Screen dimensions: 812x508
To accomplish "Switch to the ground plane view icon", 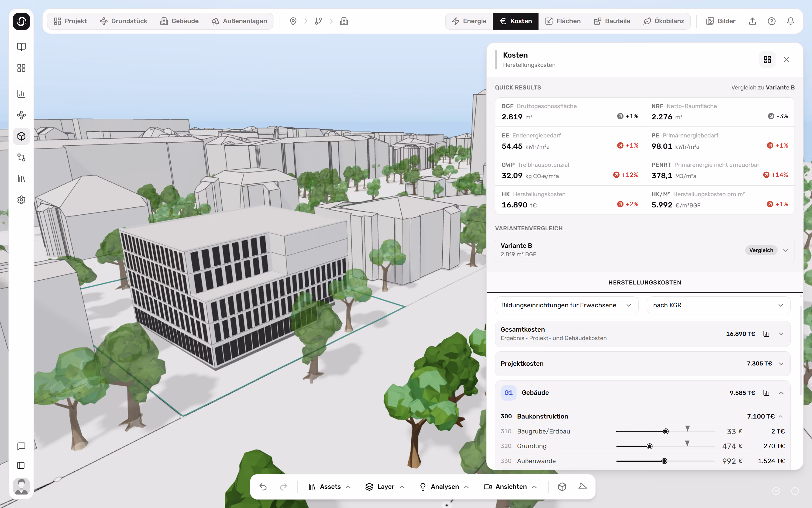I will point(583,487).
